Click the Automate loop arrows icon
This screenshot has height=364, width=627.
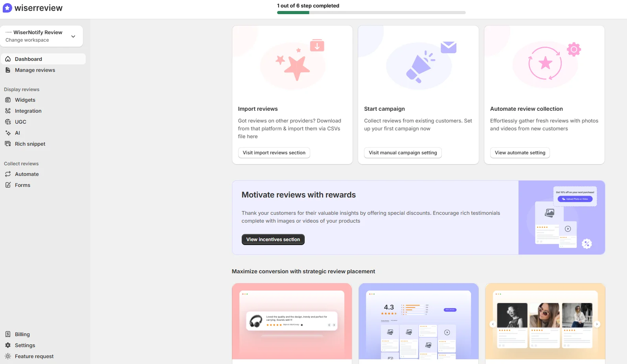pos(8,174)
